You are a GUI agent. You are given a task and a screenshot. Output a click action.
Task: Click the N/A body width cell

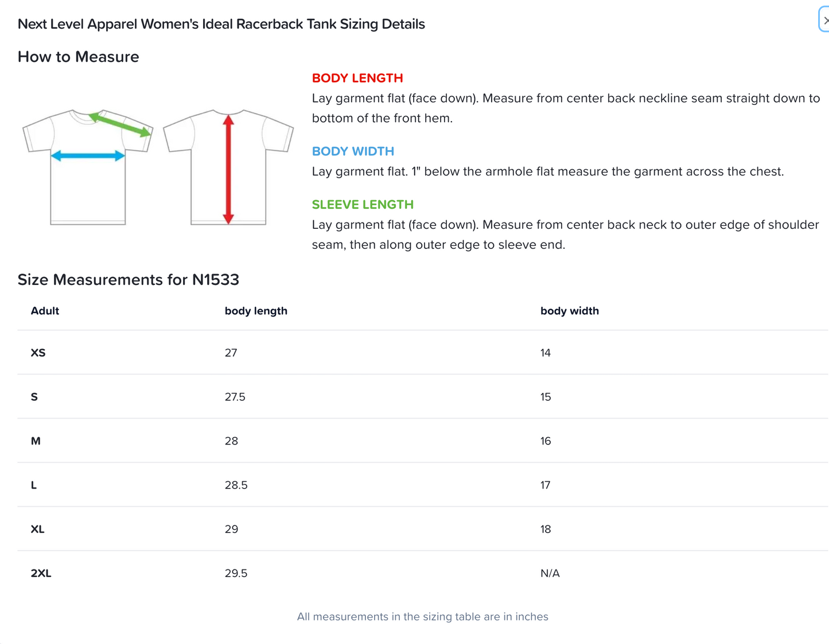(x=550, y=573)
